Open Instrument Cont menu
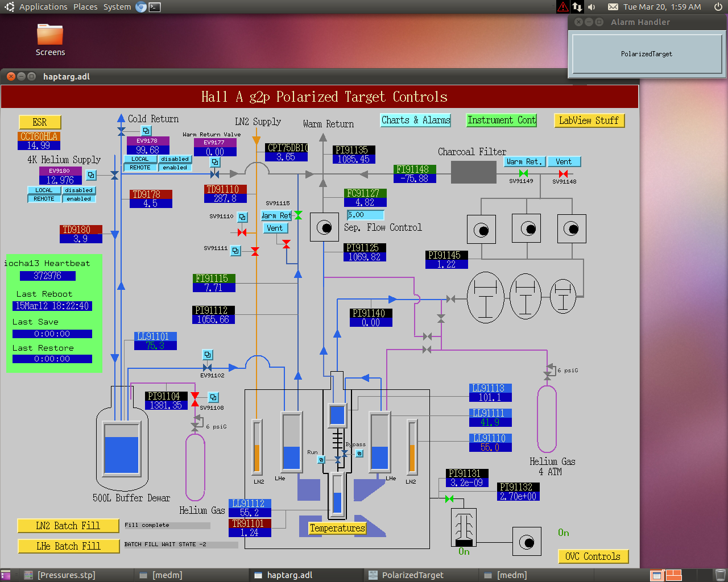The width and height of the screenshot is (728, 582). click(x=502, y=120)
